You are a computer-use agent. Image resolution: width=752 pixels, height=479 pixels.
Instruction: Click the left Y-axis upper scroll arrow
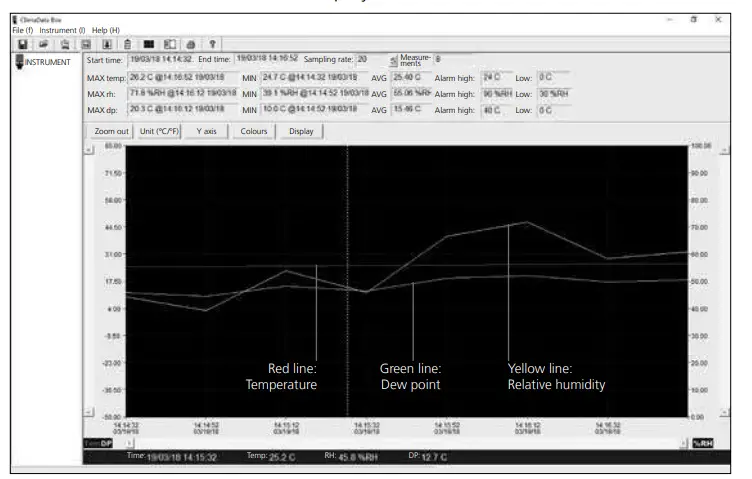(x=89, y=150)
